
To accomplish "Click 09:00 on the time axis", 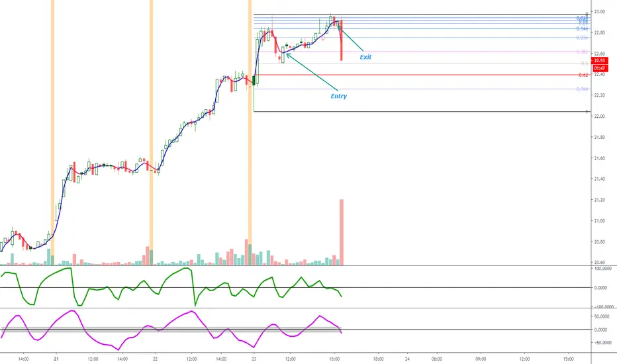I will [481, 359].
